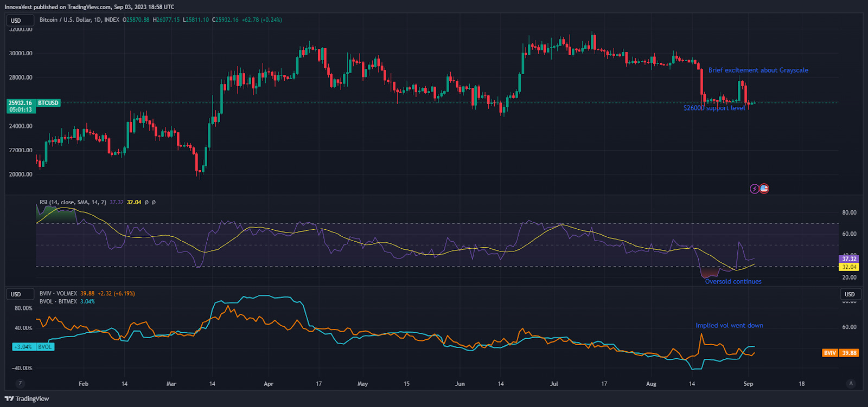Select the 'Implied vol went down' annotation
Image resolution: width=868 pixels, height=407 pixels.
729,325
